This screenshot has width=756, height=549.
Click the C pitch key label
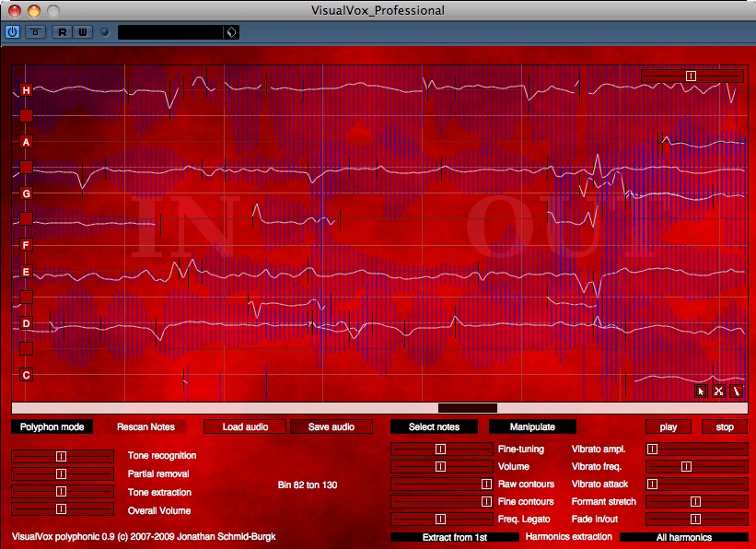point(26,375)
